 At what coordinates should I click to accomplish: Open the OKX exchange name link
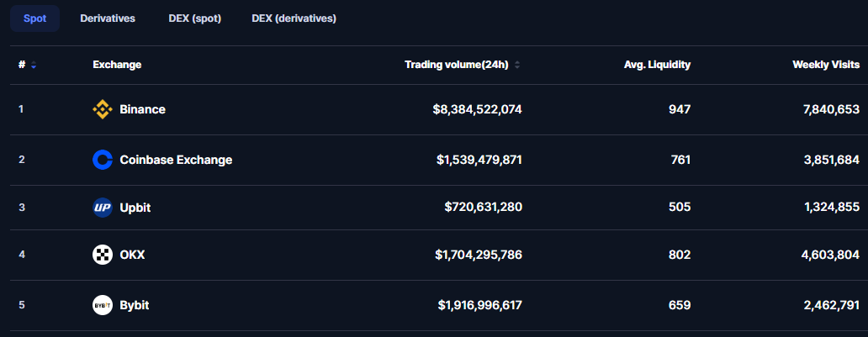click(x=132, y=255)
